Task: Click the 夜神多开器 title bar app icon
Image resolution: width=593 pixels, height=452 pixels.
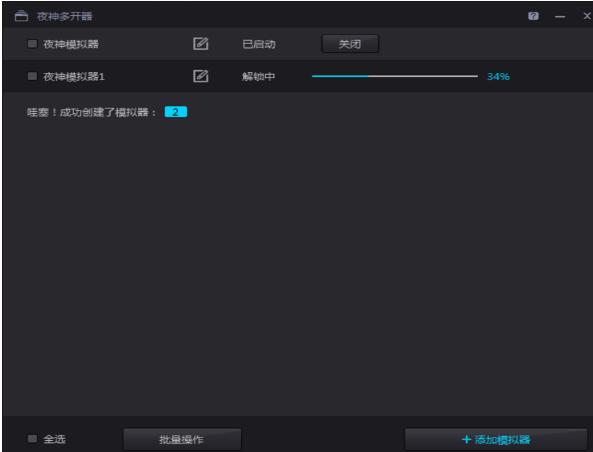Action: pos(21,16)
